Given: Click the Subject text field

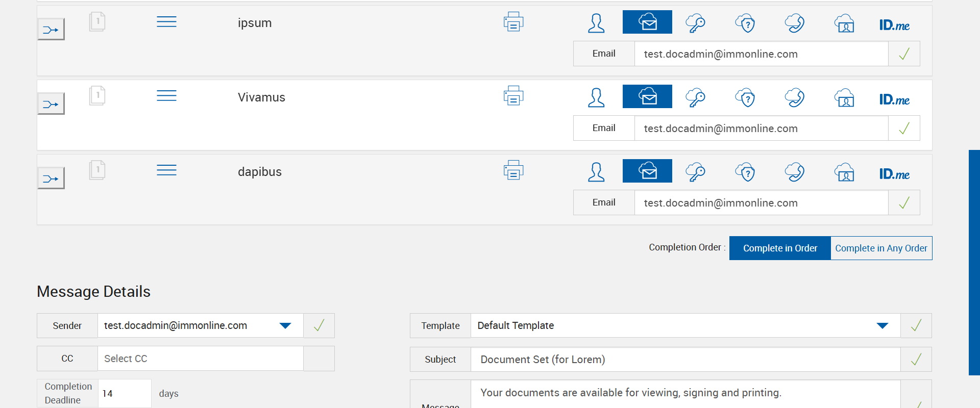Looking at the screenshot, I should point(685,360).
